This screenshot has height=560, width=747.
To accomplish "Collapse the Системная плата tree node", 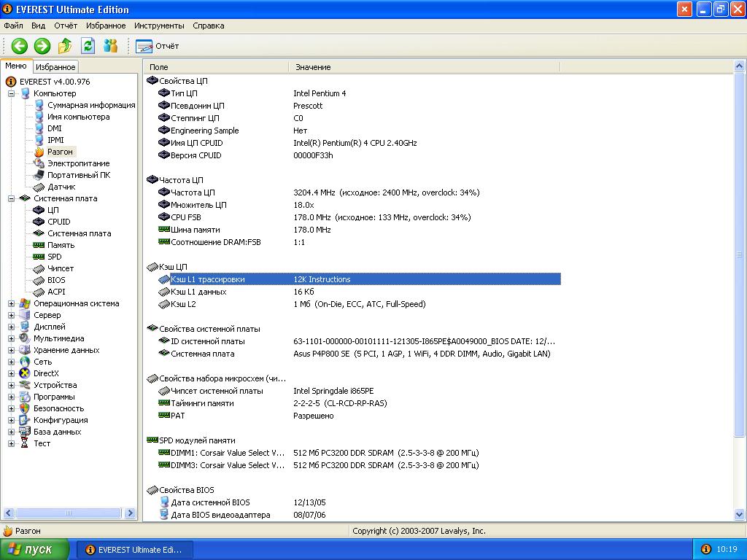I will tap(12, 198).
